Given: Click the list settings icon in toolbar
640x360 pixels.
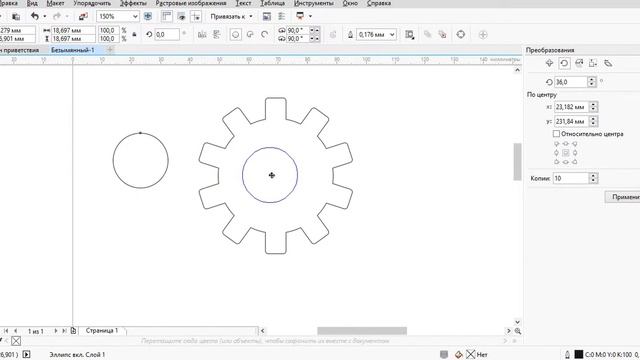Looking at the screenshot, I should 282,16.
